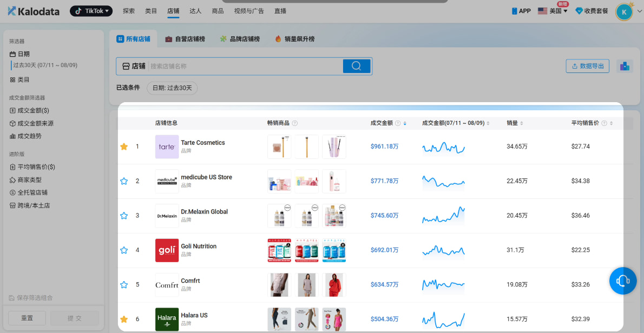Sort by 销量 column

[522, 123]
